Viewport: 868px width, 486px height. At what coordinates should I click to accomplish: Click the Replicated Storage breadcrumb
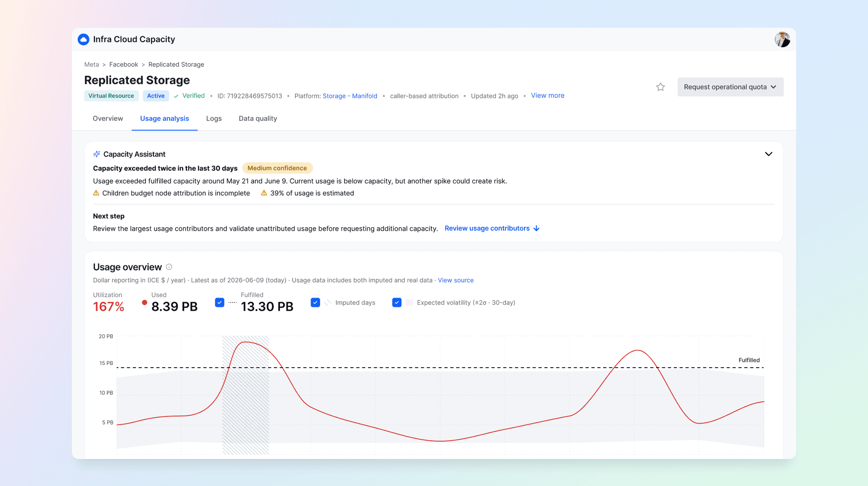176,65
